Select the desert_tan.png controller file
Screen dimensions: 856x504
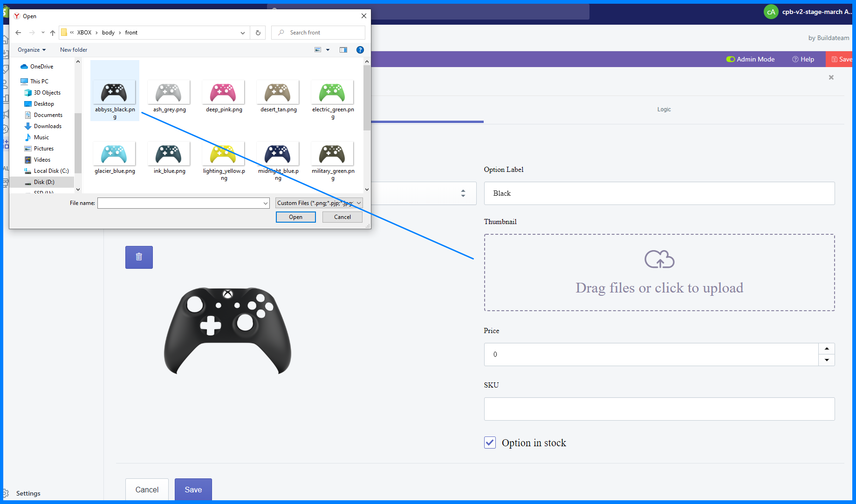pos(278,95)
